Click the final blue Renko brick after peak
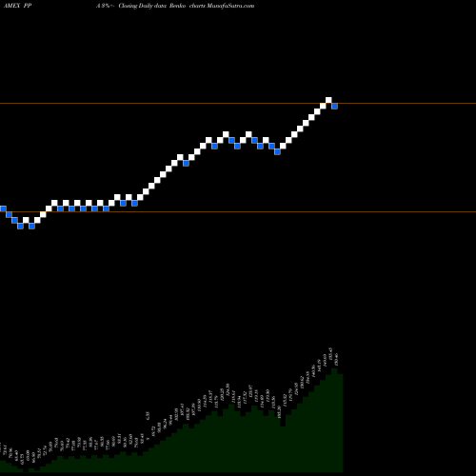The image size is (476, 476). [334, 106]
